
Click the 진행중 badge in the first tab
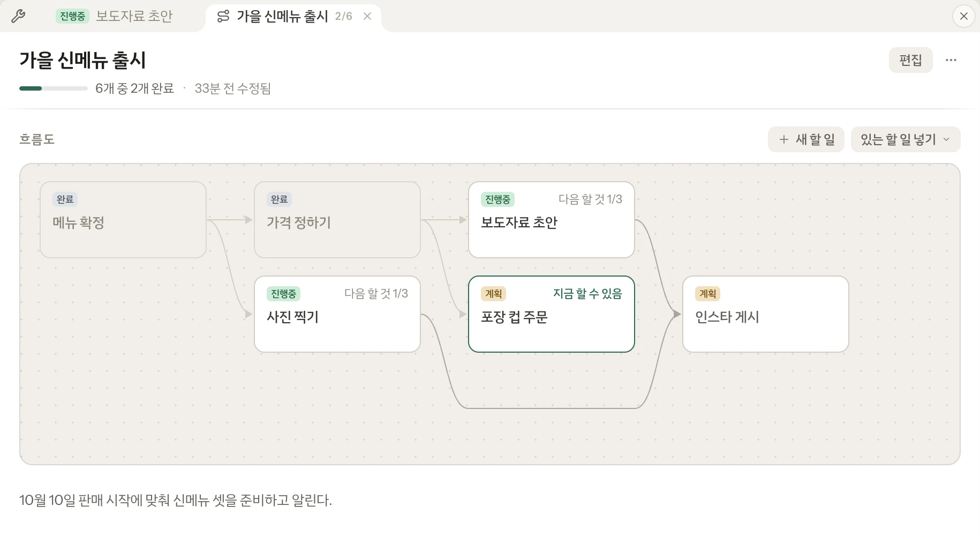(x=72, y=16)
